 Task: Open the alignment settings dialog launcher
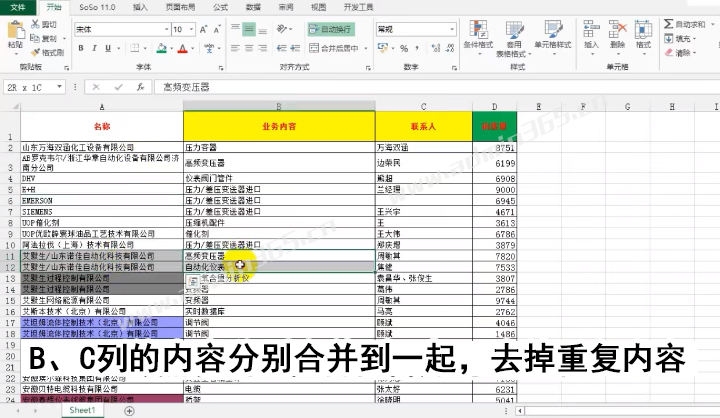[368, 68]
